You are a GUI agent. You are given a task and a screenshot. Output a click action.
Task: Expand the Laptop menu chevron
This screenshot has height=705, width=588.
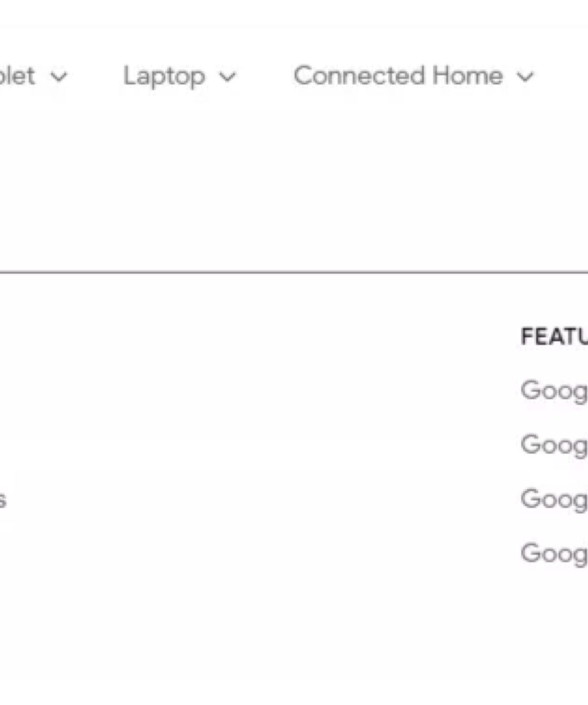click(227, 78)
